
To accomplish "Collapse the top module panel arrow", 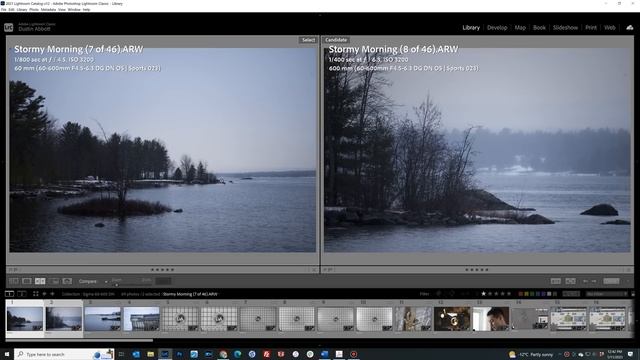I will 320,15.
